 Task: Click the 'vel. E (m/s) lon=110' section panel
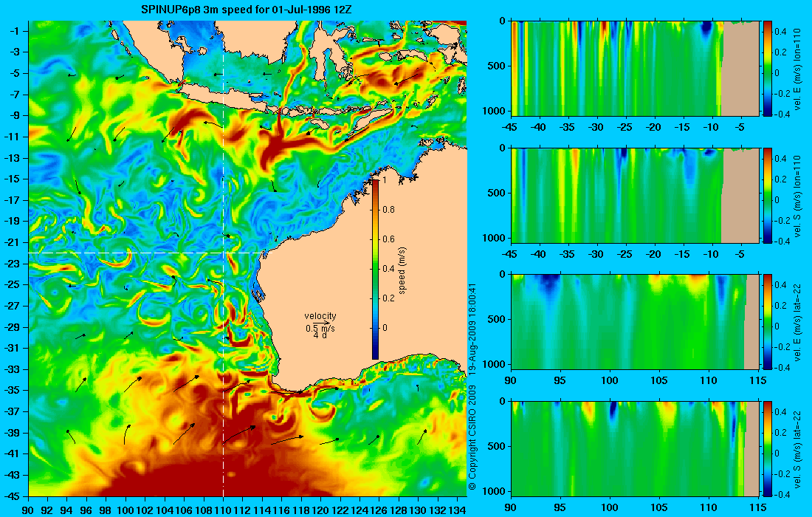click(636, 69)
